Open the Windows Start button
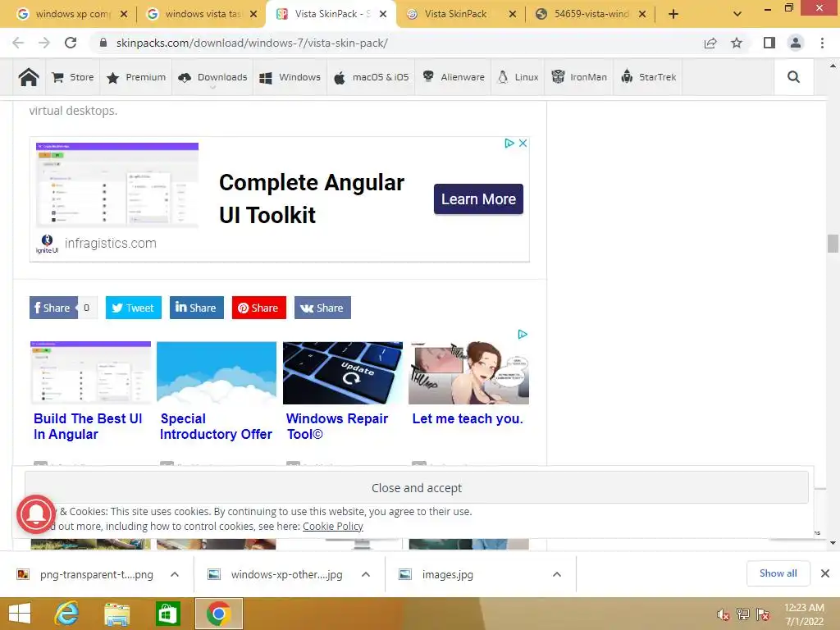Screen dimensions: 840x630 [20, 614]
